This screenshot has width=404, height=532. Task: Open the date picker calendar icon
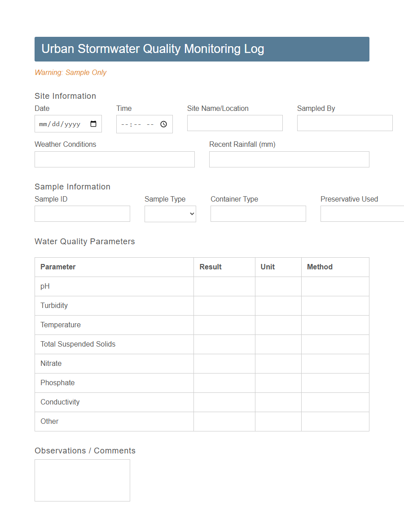point(94,123)
